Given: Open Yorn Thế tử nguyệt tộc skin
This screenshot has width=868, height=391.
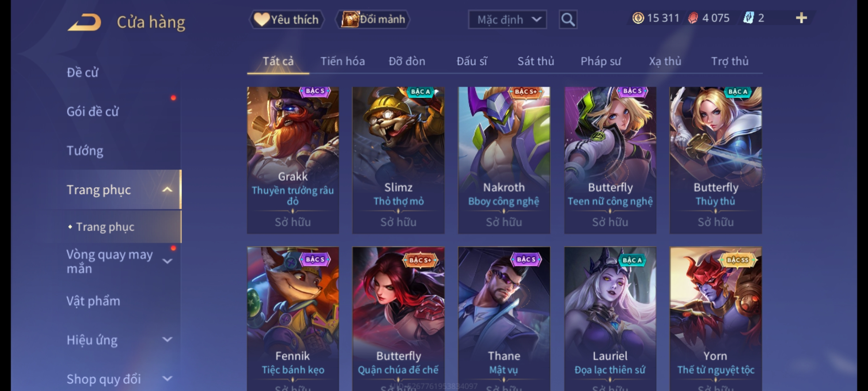Looking at the screenshot, I should pyautogui.click(x=715, y=319).
